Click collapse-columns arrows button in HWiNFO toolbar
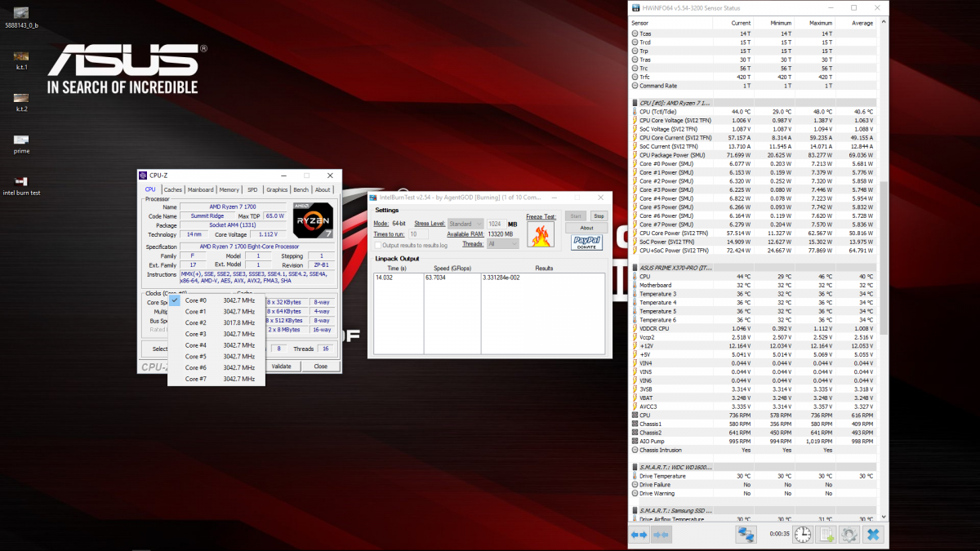980x551 pixels. click(661, 534)
